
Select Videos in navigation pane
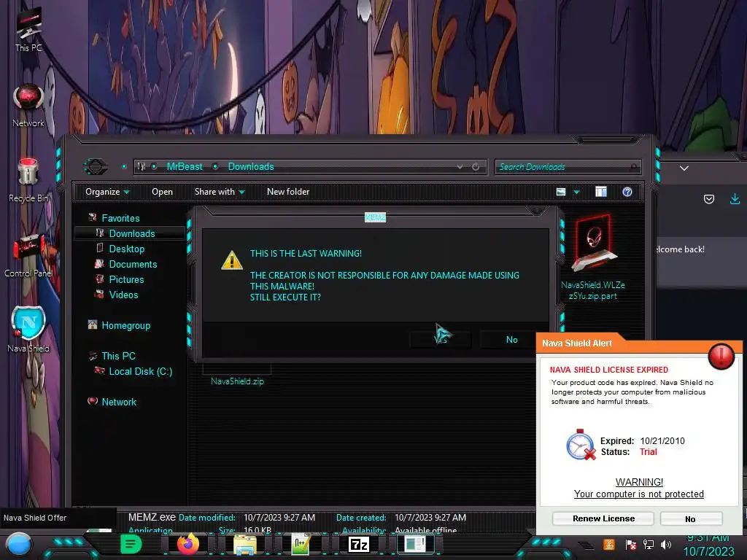point(123,295)
